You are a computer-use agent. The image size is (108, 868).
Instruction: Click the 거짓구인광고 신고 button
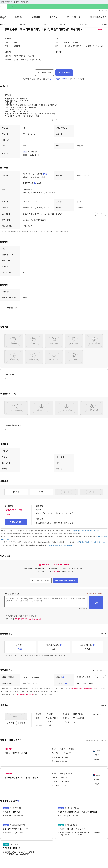tap(100, 670)
